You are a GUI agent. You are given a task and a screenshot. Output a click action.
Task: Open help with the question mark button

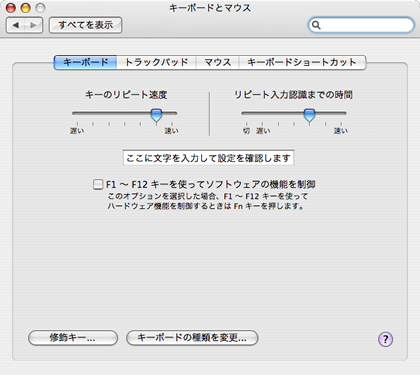[385, 339]
